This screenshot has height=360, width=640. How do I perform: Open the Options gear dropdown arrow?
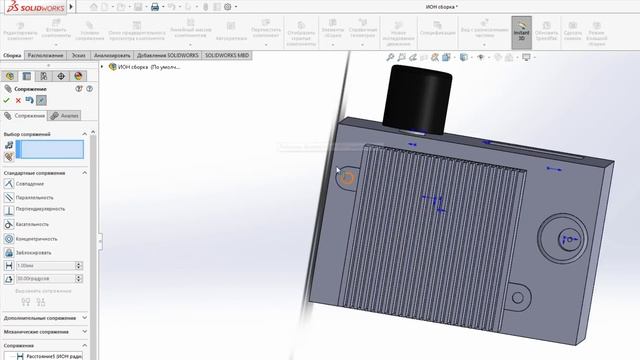[236, 7]
